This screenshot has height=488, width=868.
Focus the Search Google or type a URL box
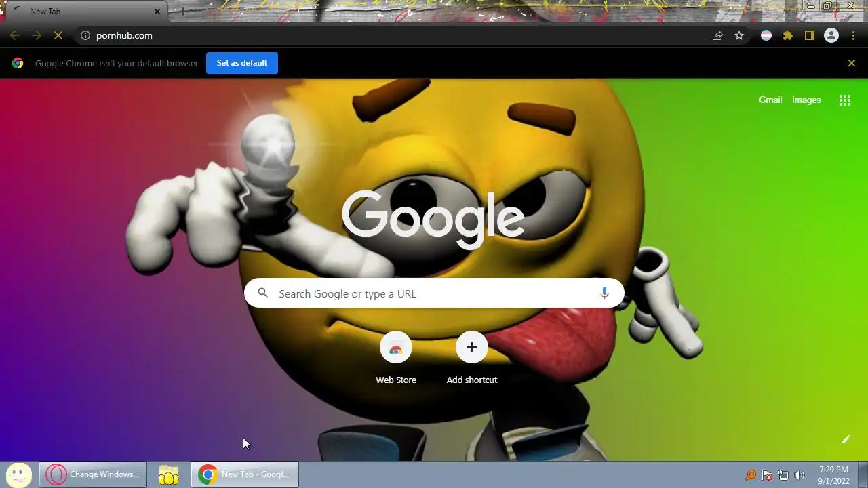434,293
